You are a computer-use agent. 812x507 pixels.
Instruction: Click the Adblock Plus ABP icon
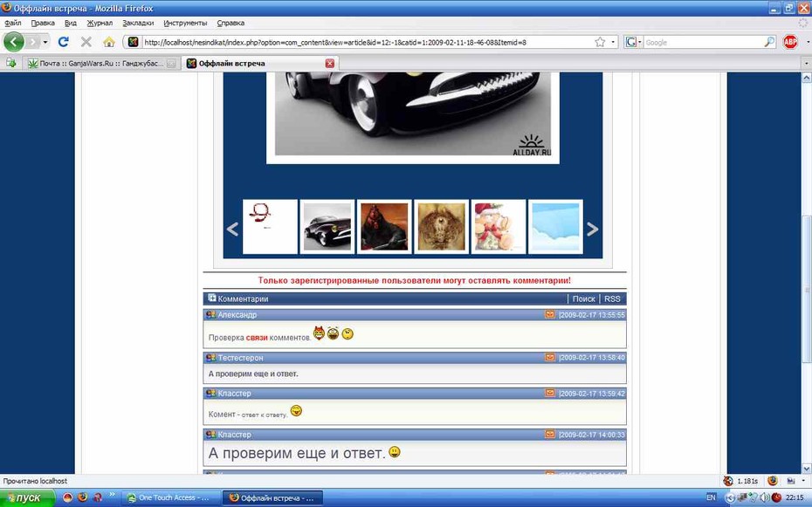click(x=790, y=42)
